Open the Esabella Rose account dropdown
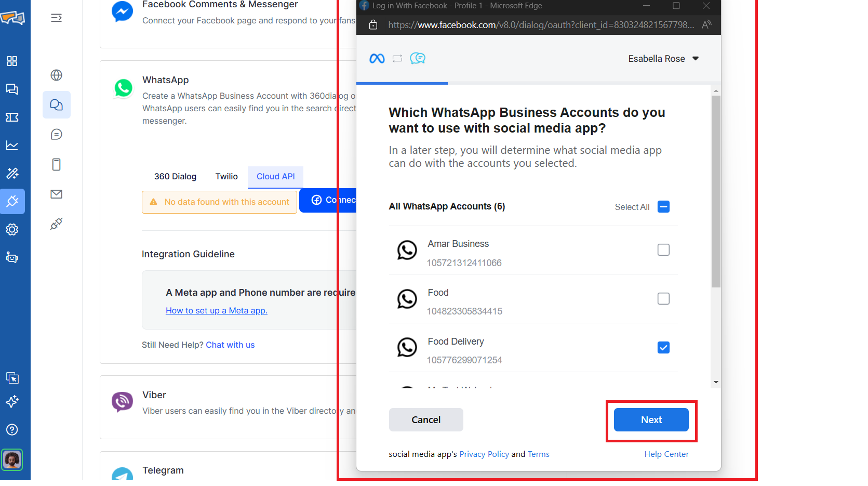The height and width of the screenshot is (486, 868). (x=663, y=59)
